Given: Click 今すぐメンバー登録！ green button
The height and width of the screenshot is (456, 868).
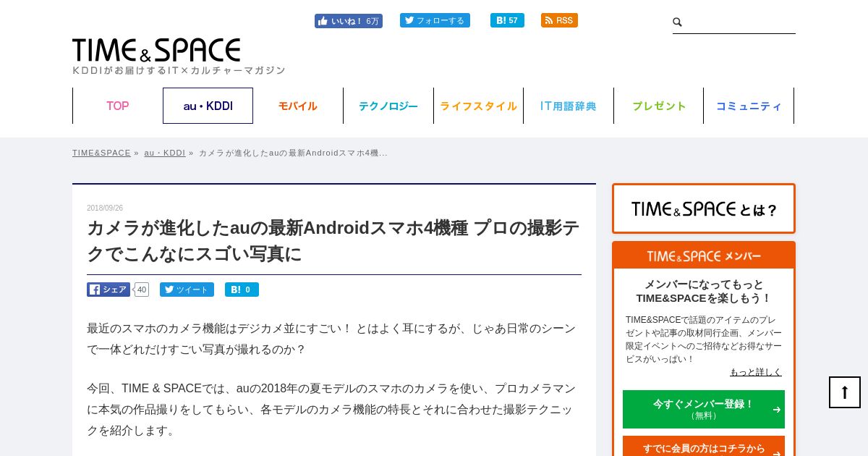Looking at the screenshot, I should (x=704, y=409).
